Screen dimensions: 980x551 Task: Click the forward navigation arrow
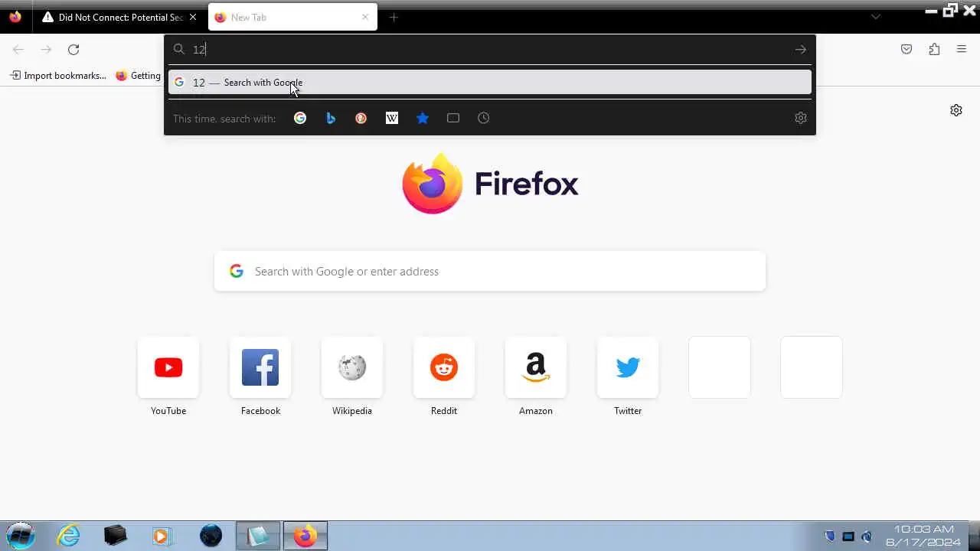[x=46, y=50]
